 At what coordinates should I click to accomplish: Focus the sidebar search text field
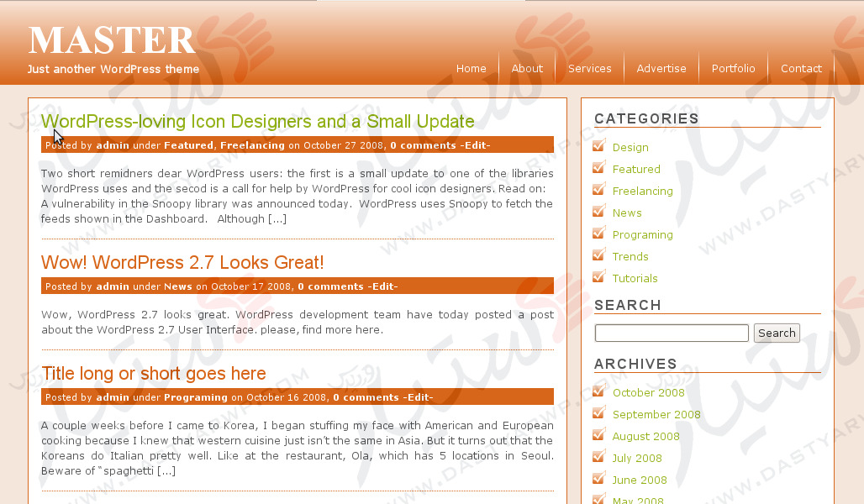(x=672, y=333)
